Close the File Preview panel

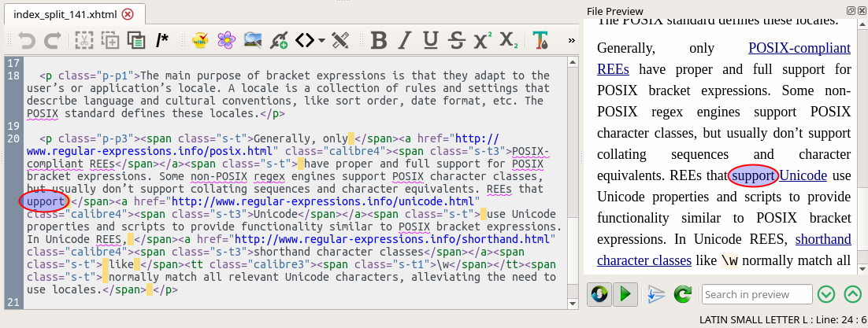(x=861, y=10)
